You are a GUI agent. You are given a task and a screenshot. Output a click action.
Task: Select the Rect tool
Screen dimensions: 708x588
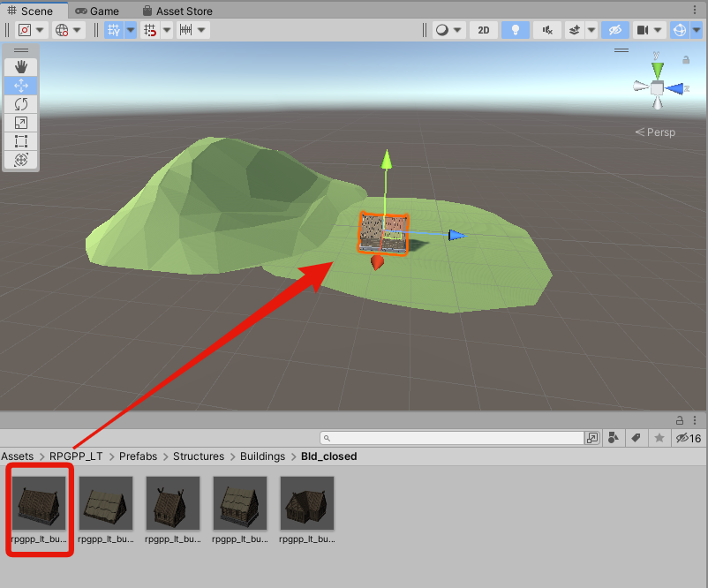pyautogui.click(x=21, y=141)
